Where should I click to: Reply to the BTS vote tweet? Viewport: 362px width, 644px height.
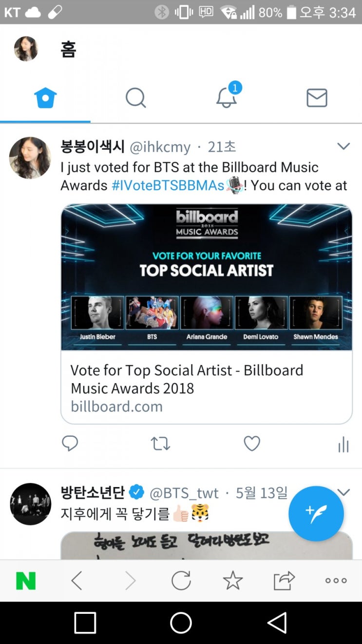[x=70, y=443]
